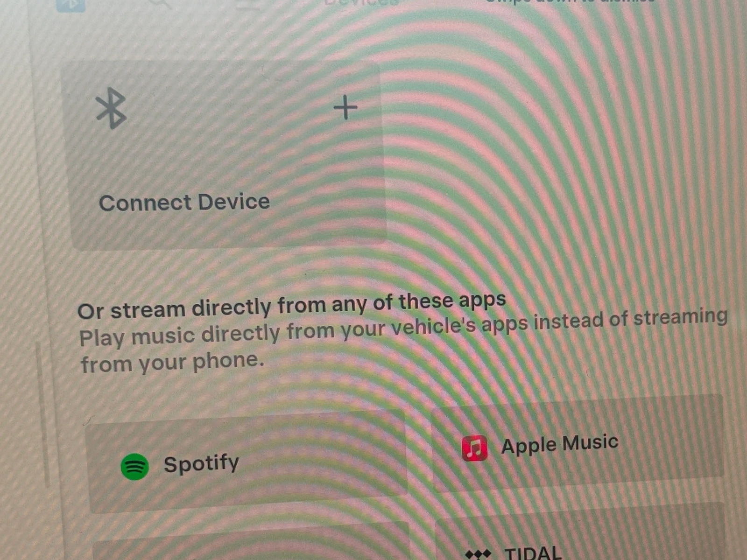
Task: Open the green Spotify logo
Action: tap(134, 467)
